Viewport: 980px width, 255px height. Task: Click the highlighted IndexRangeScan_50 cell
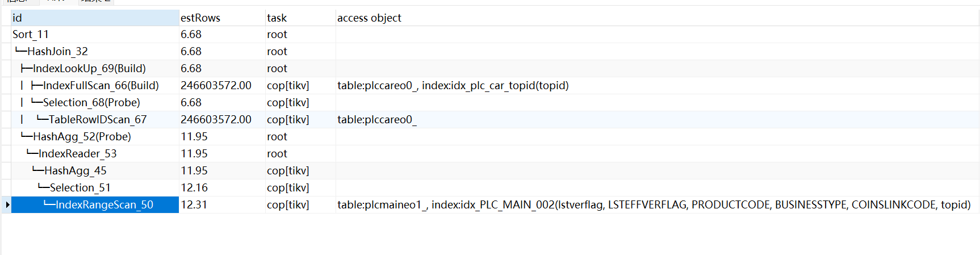tap(104, 205)
